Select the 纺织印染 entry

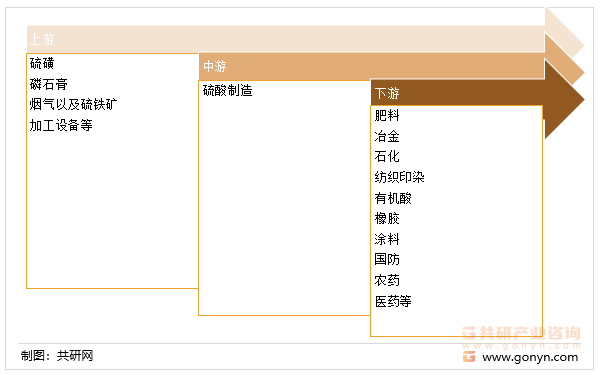coord(399,177)
